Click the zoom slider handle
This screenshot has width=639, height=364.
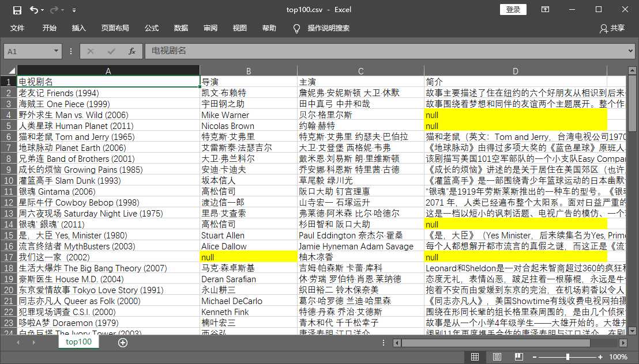point(567,357)
